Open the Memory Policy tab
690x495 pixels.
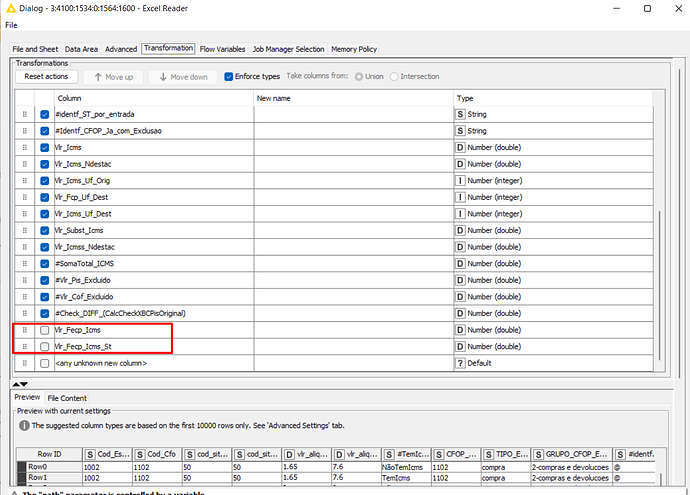tap(354, 49)
